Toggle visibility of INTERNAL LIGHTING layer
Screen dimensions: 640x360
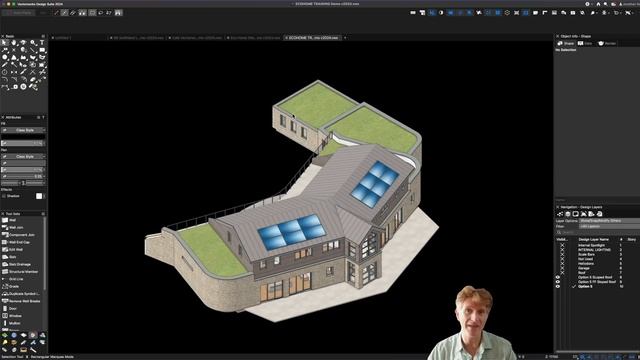pos(562,250)
